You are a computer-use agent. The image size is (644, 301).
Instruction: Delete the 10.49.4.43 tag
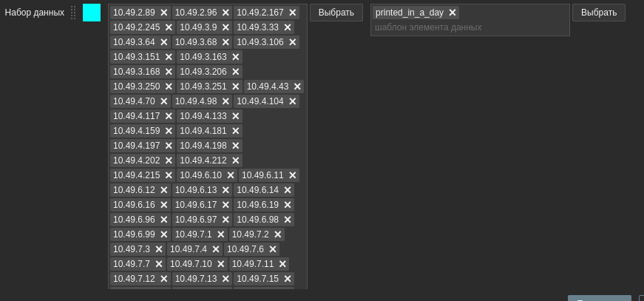pos(297,87)
